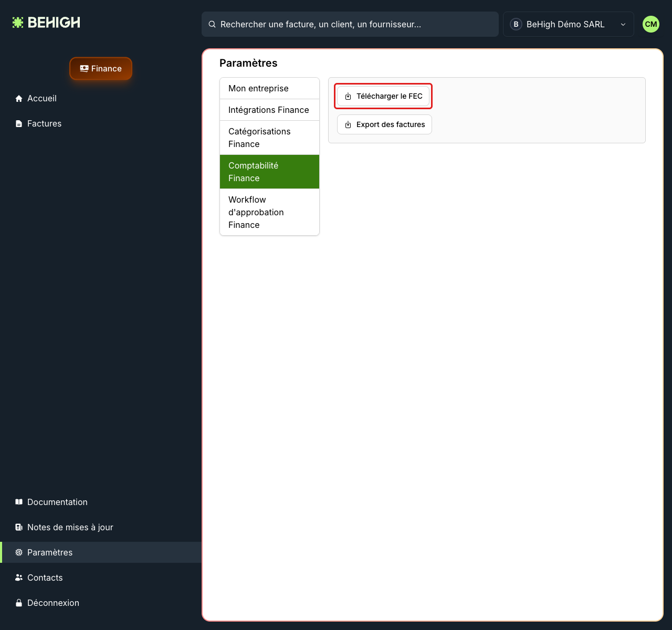Viewport: 672px width, 630px height.
Task: Click the Finance module button
Action: [101, 69]
